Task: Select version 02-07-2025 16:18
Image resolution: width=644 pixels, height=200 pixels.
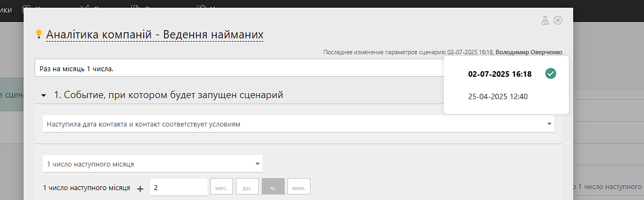Action: [x=500, y=75]
